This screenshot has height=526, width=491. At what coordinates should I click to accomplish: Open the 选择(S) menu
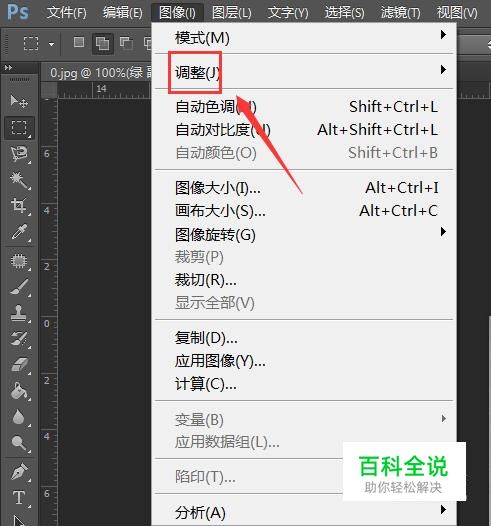click(x=344, y=13)
